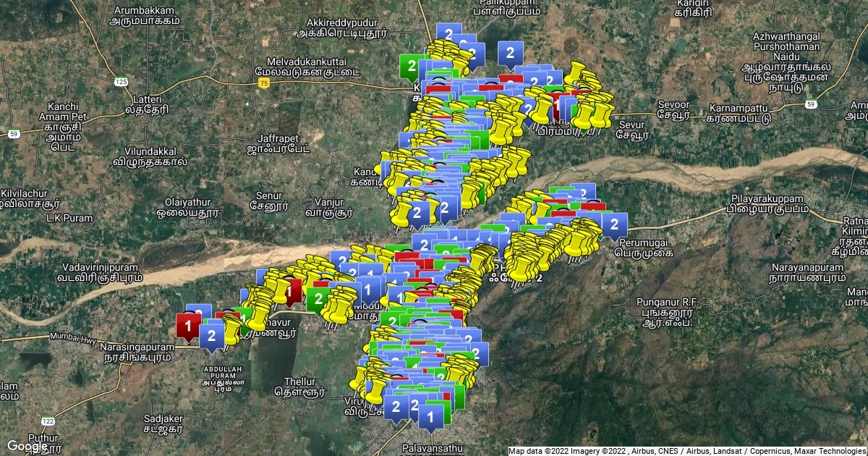This screenshot has height=456, width=868.
Task: Select the topmost blue "2" marker
Action: point(448,34)
